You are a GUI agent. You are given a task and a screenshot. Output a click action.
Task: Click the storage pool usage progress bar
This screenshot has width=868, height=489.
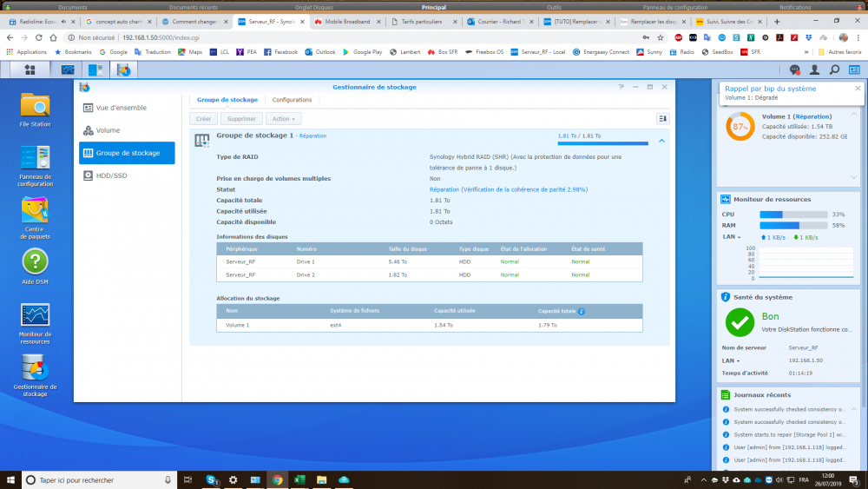(x=602, y=143)
